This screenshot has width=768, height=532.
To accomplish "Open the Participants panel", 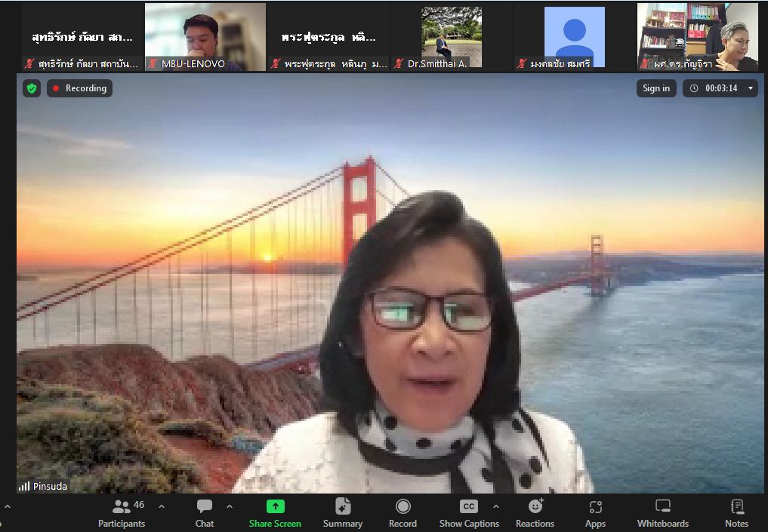I will (121, 512).
